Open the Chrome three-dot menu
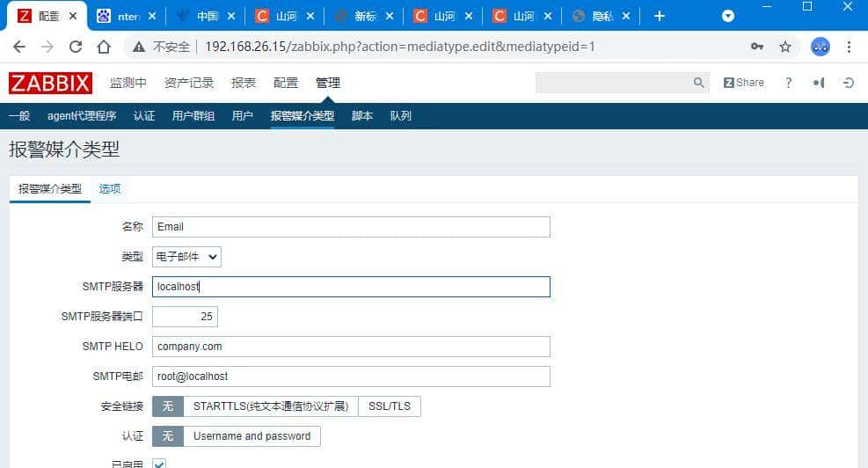 (x=849, y=48)
